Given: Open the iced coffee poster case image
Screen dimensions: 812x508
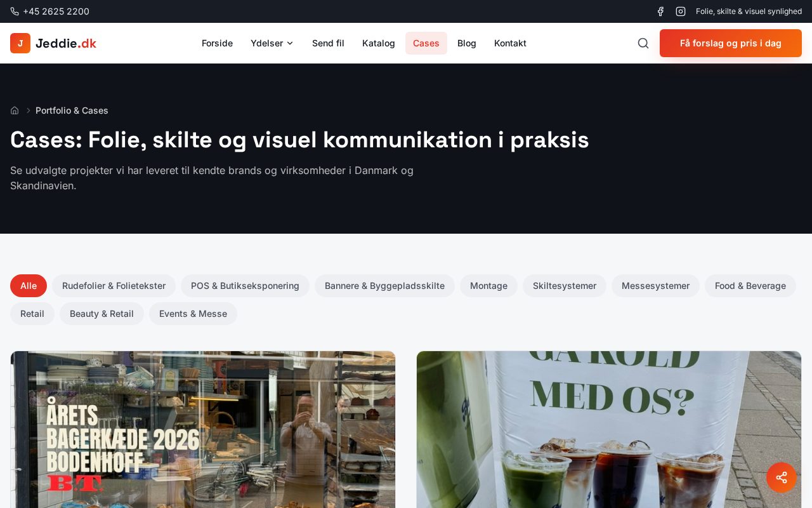Looking at the screenshot, I should click(609, 429).
